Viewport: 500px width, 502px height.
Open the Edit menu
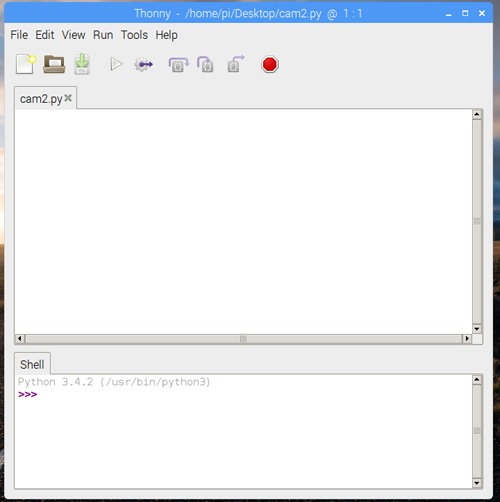pyautogui.click(x=45, y=35)
